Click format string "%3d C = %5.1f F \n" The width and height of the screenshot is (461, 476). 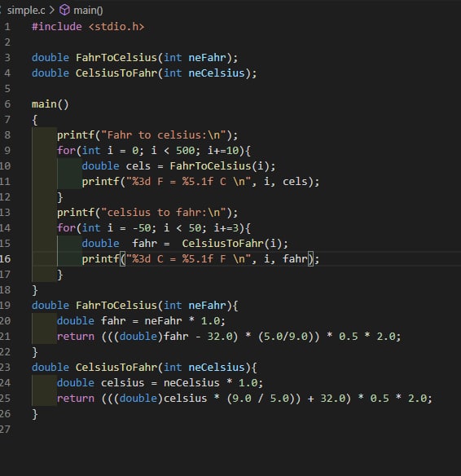coord(188,259)
